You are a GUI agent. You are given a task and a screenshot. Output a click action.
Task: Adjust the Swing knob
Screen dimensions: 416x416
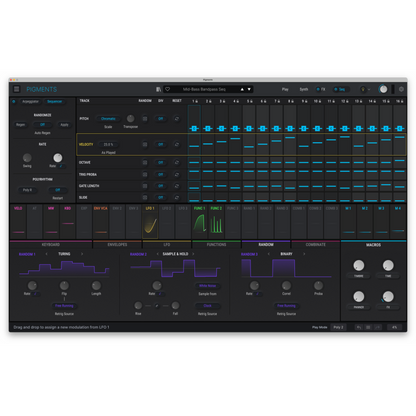tap(27, 158)
